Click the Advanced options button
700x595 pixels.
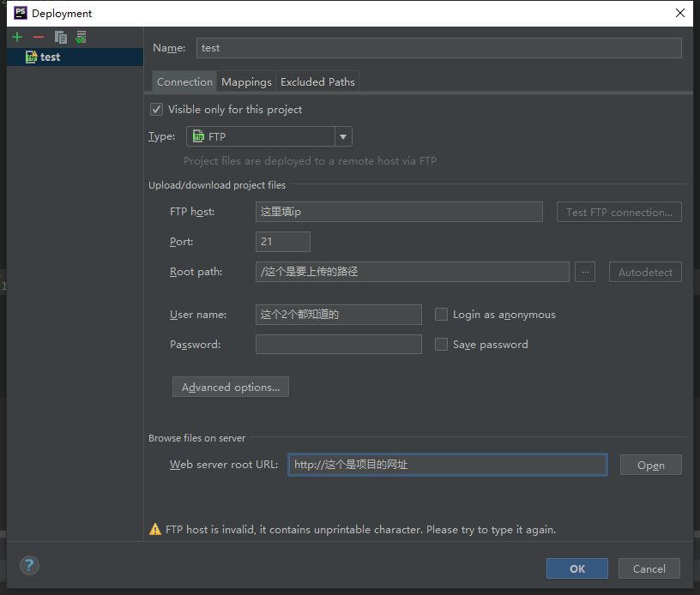(x=231, y=388)
